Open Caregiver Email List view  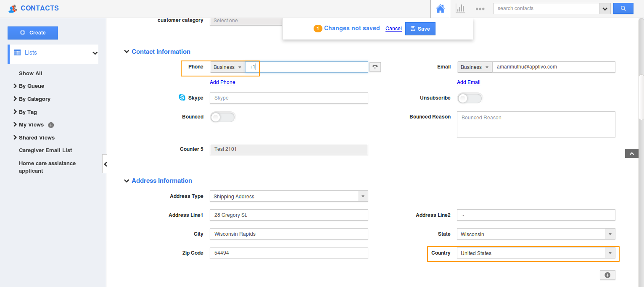tap(45, 150)
